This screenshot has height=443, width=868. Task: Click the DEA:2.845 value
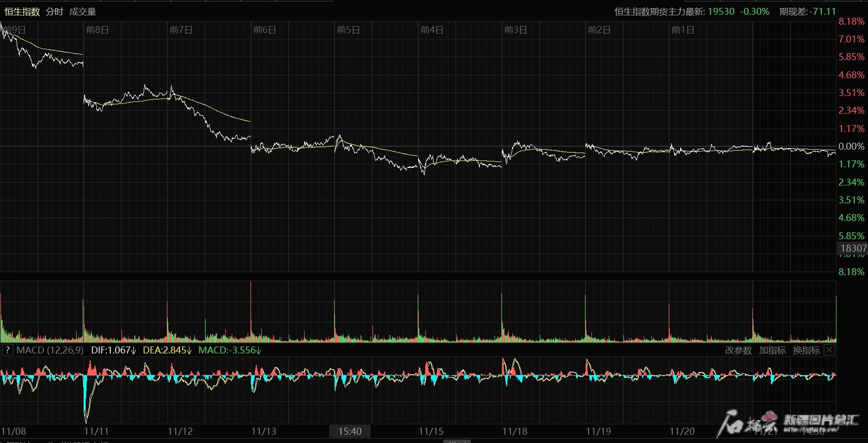[x=167, y=350]
